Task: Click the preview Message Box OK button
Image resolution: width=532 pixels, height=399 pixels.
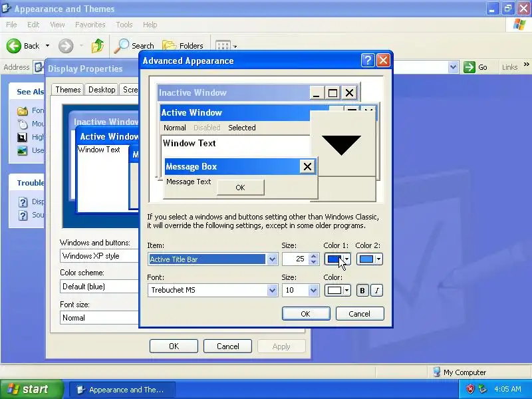Action: pyautogui.click(x=240, y=188)
